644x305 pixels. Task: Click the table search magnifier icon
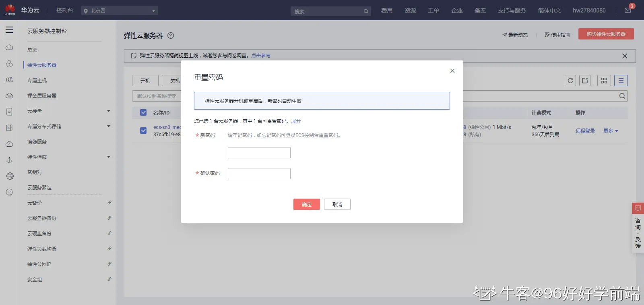[x=622, y=96]
